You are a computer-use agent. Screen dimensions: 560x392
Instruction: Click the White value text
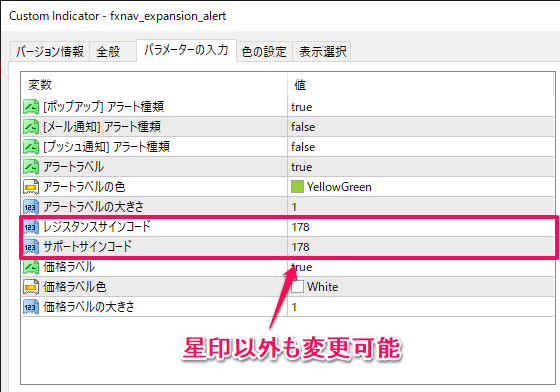tap(322, 287)
